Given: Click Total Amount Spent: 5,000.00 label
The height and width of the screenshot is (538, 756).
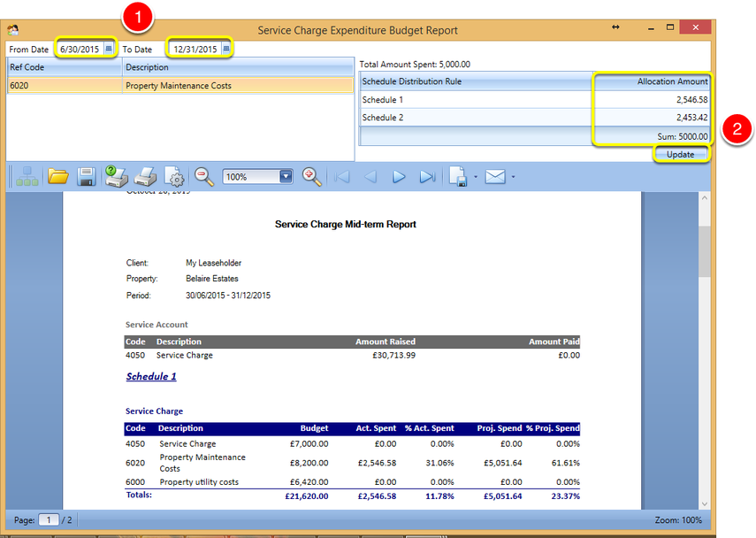Looking at the screenshot, I should click(415, 65).
